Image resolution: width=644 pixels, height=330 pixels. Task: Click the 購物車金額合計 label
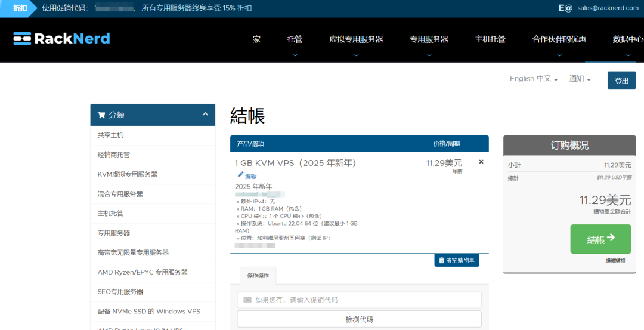[612, 212]
